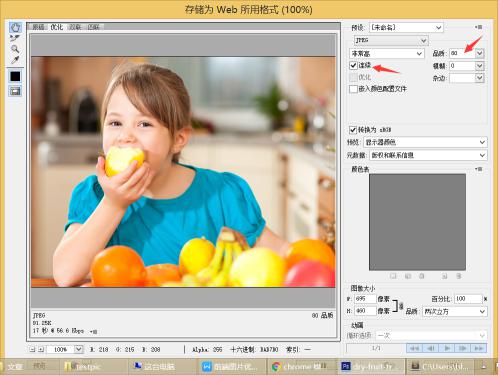Select the Zoom tool in toolbar
Screen dimensions: 498x375
click(x=15, y=49)
